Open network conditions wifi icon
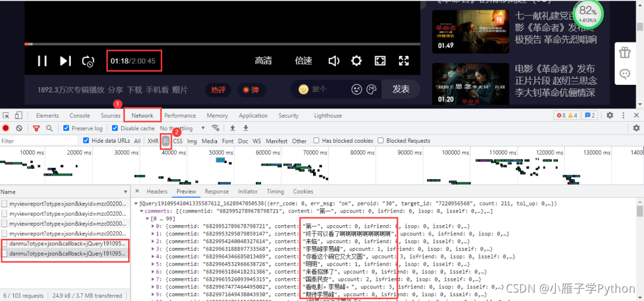 [x=215, y=128]
